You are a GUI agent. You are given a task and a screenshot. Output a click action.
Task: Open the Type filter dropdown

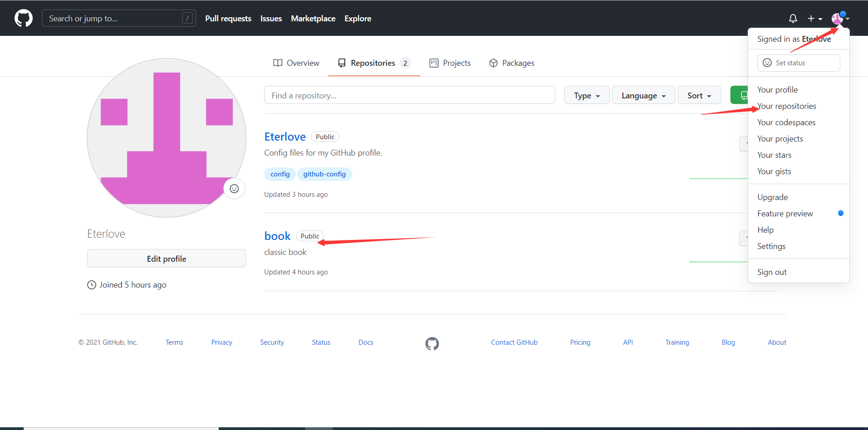click(x=587, y=95)
